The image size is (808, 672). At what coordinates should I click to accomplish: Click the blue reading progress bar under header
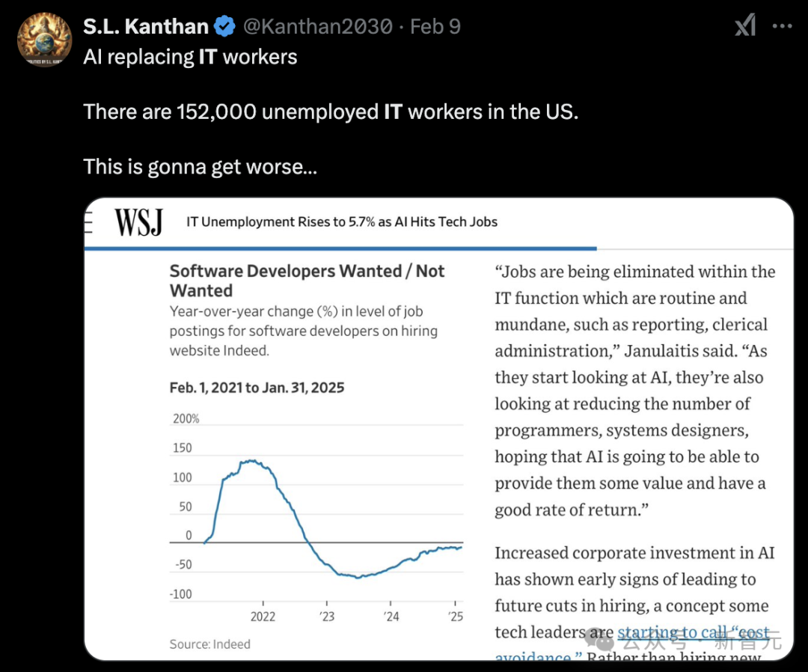pyautogui.click(x=340, y=248)
